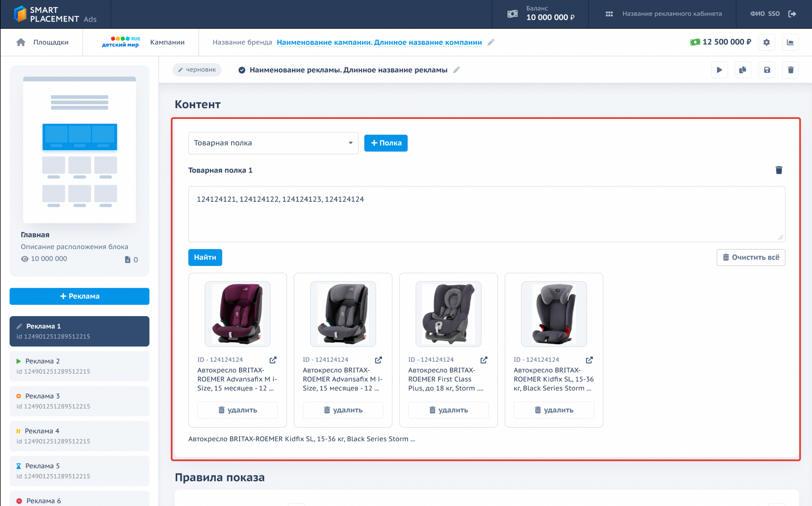Open the Площадки tab label
812x506 pixels.
(51, 42)
